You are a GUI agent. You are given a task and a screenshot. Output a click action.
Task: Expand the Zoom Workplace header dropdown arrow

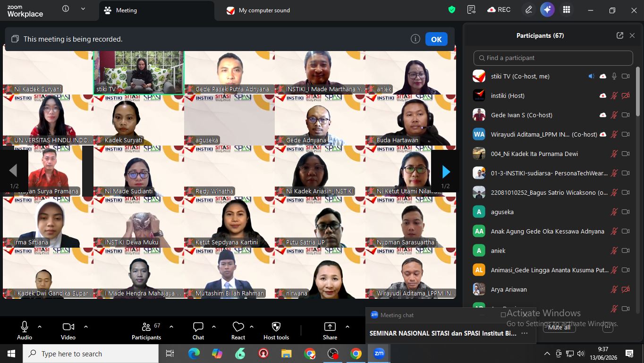pyautogui.click(x=83, y=9)
